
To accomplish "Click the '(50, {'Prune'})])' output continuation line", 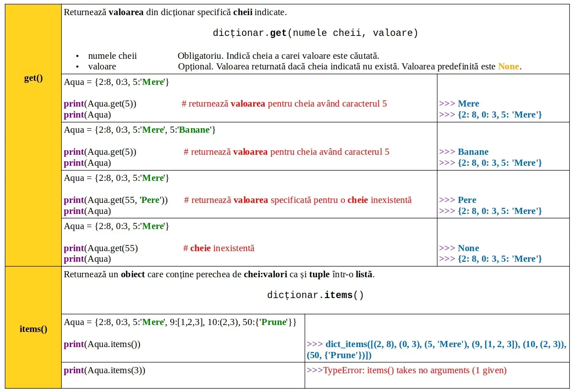I will 339,355.
